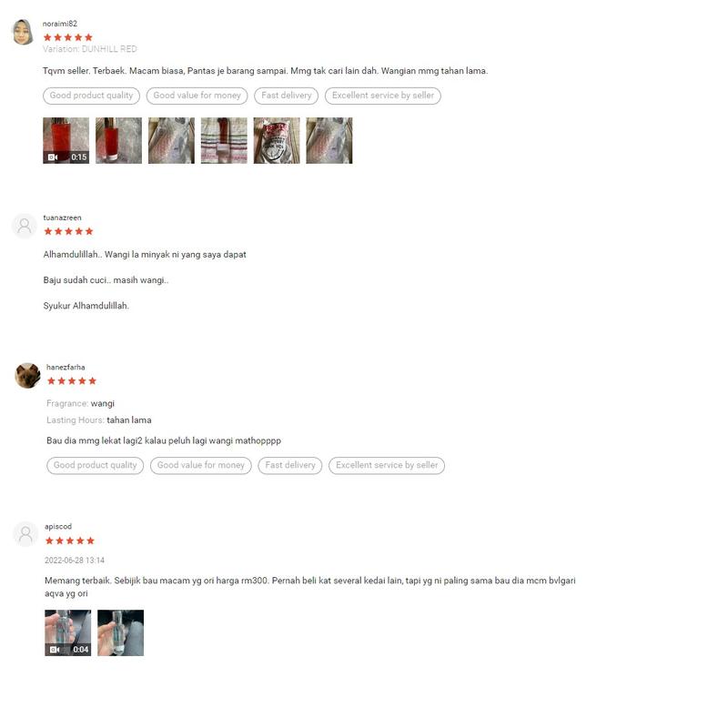Click hanezfarha's 'Excellent service by seller' tag
The width and height of the screenshot is (728, 728).
pos(387,466)
